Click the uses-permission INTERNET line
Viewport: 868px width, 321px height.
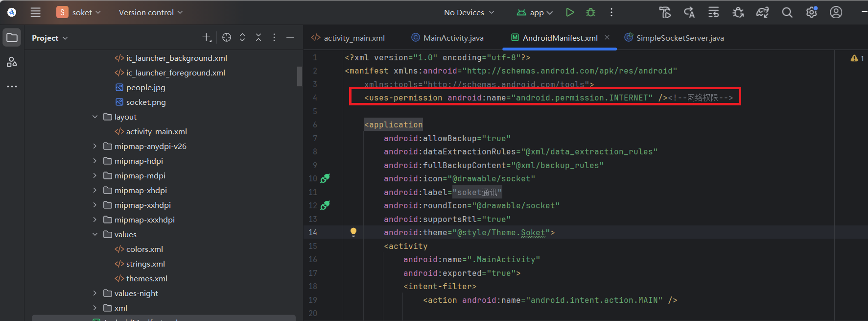pos(548,98)
